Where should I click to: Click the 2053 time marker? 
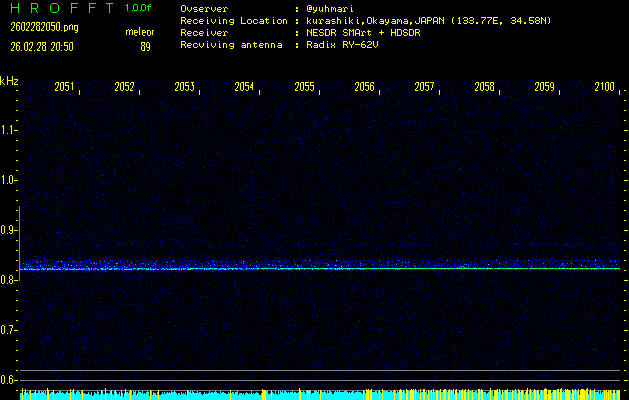pyautogui.click(x=184, y=87)
